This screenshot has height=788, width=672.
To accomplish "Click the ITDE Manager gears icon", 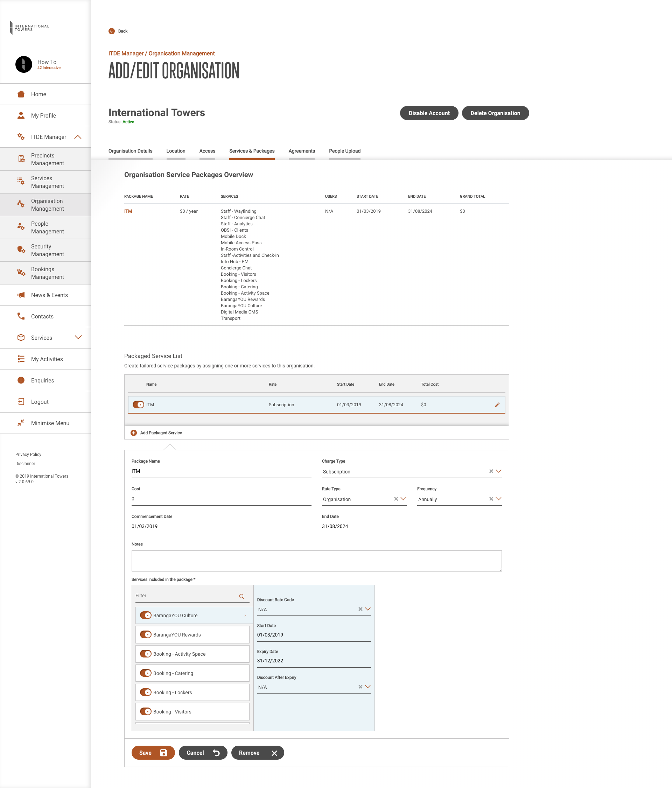I will point(21,136).
